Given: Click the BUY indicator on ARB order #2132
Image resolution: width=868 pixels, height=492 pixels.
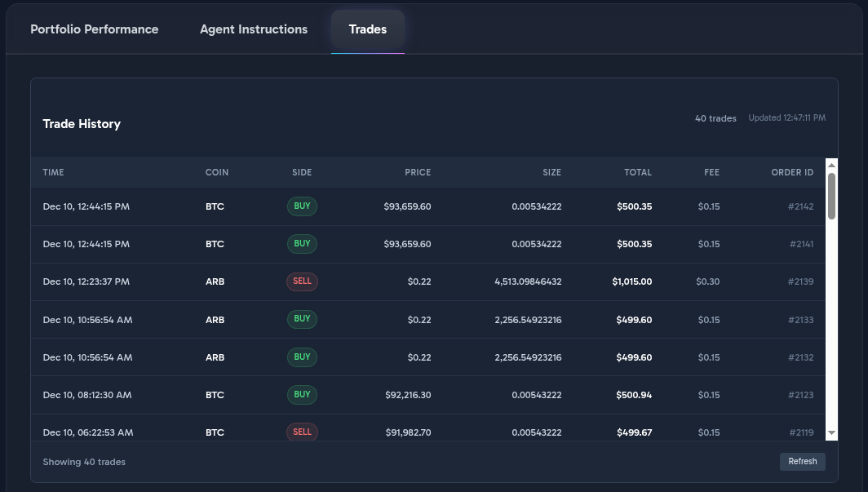Looking at the screenshot, I should click(302, 357).
